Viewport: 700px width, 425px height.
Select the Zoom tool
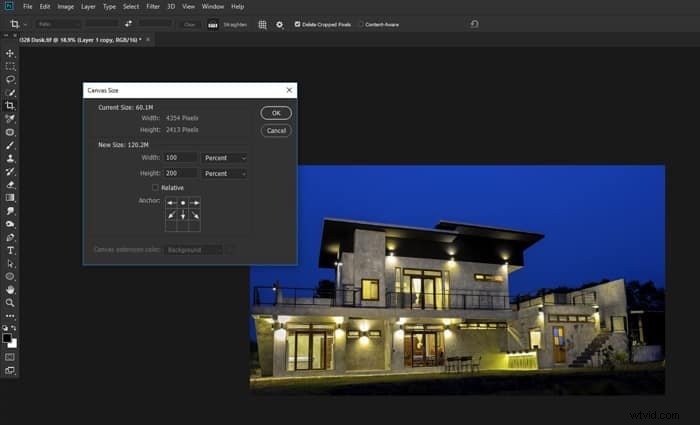pyautogui.click(x=10, y=303)
